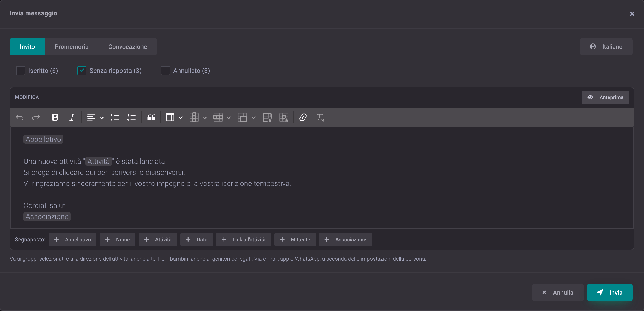Select the Invito tab
This screenshot has height=311, width=644.
[27, 47]
